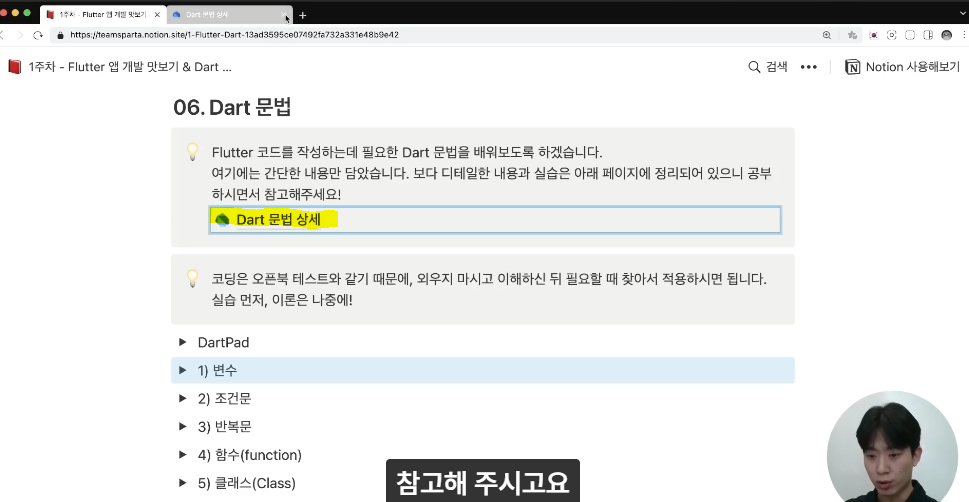This screenshot has height=502, width=969.
Task: Expand the 4) 함수(function) toggle
Action: [x=182, y=454]
